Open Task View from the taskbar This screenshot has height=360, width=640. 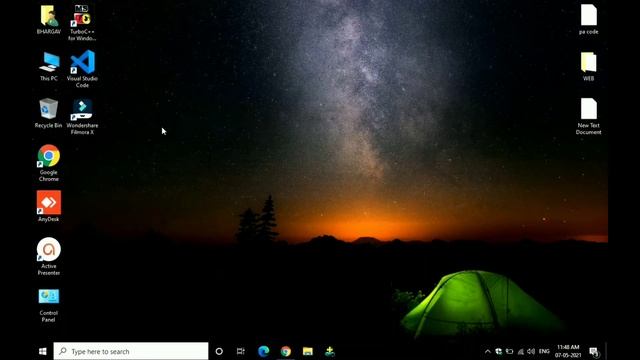[241, 351]
